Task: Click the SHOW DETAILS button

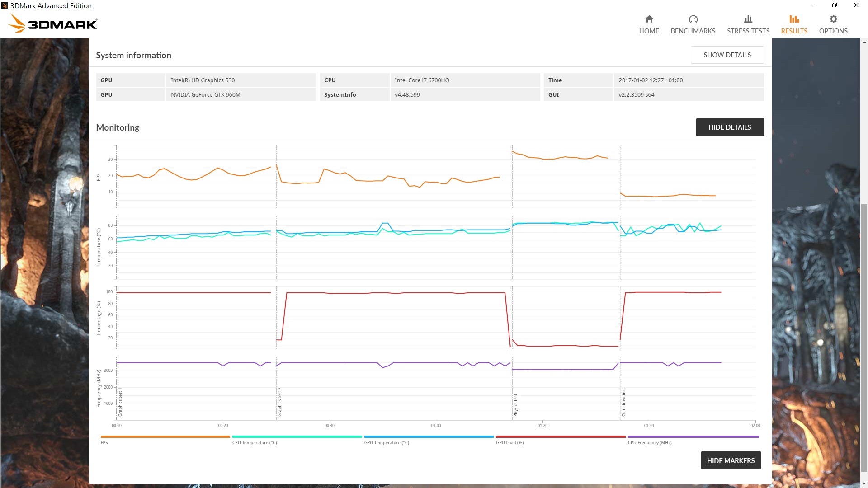Action: [727, 55]
